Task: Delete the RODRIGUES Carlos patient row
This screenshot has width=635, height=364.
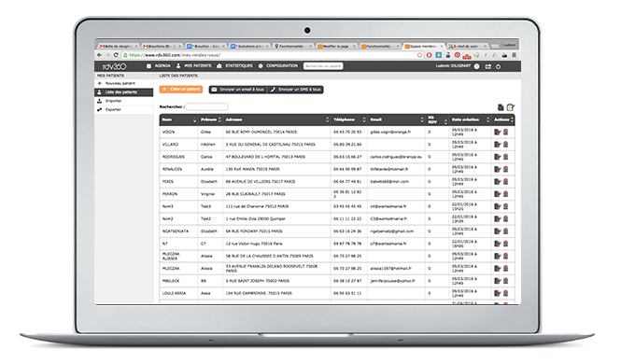Action: (506, 157)
